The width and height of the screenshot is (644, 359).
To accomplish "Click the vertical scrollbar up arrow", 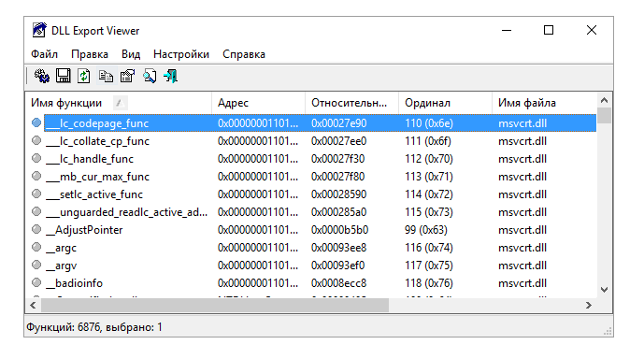I will (604, 100).
